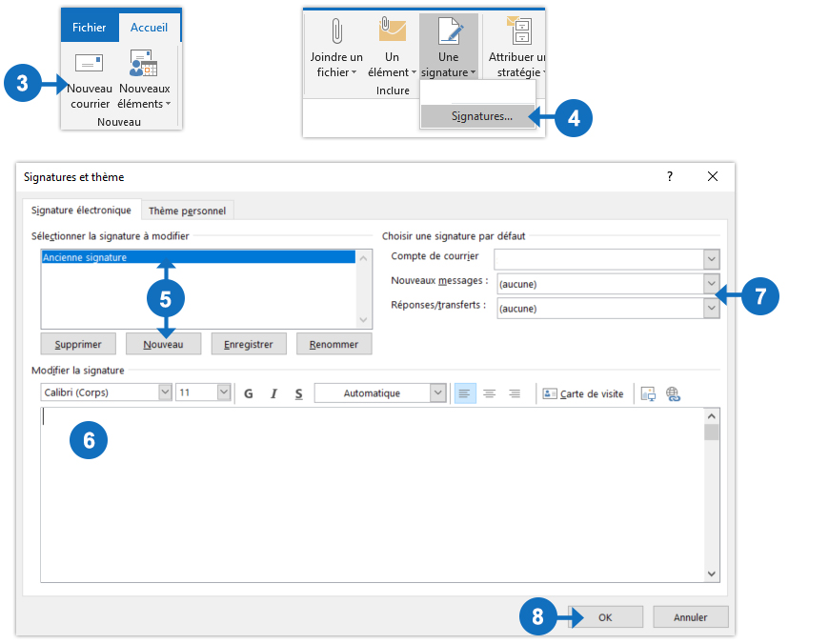Screen dimensions: 829x644
Task: Open the Automatique font color picker
Action: click(437, 392)
